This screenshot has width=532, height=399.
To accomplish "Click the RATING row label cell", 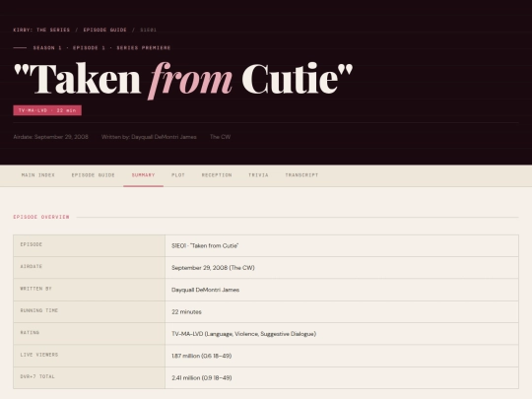I will [90, 334].
